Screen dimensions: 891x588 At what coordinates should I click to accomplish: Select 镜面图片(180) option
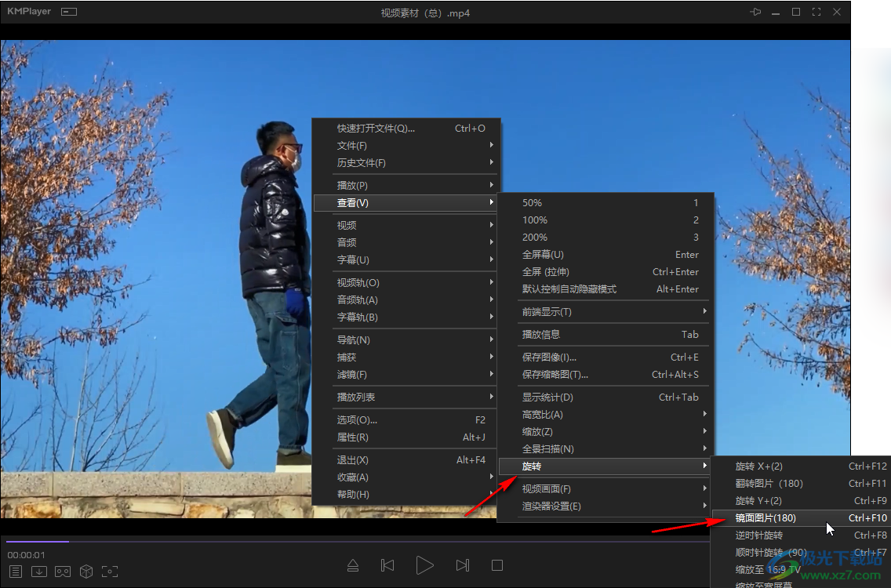(802, 518)
